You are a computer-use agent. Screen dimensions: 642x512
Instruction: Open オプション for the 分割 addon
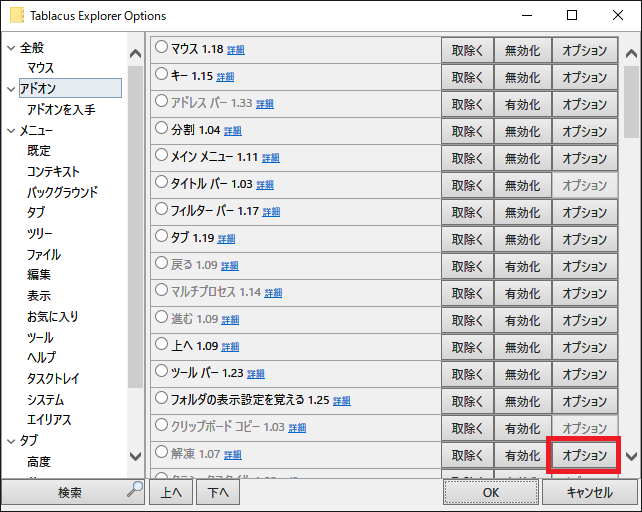(584, 131)
